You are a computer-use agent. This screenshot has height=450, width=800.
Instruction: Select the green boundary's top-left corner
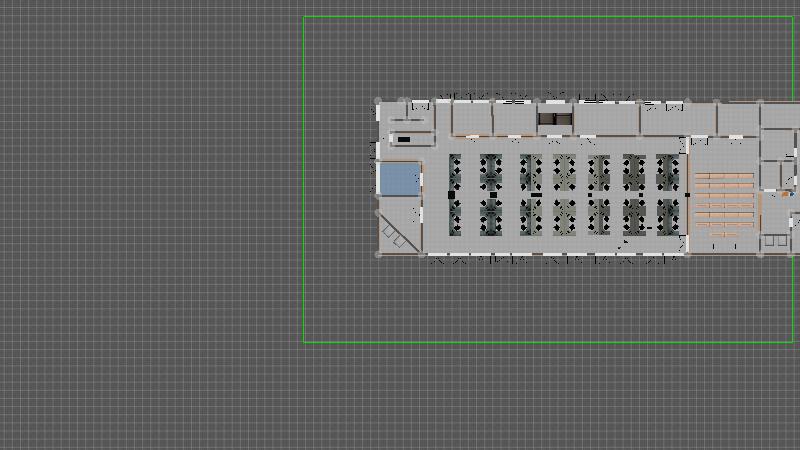304,17
